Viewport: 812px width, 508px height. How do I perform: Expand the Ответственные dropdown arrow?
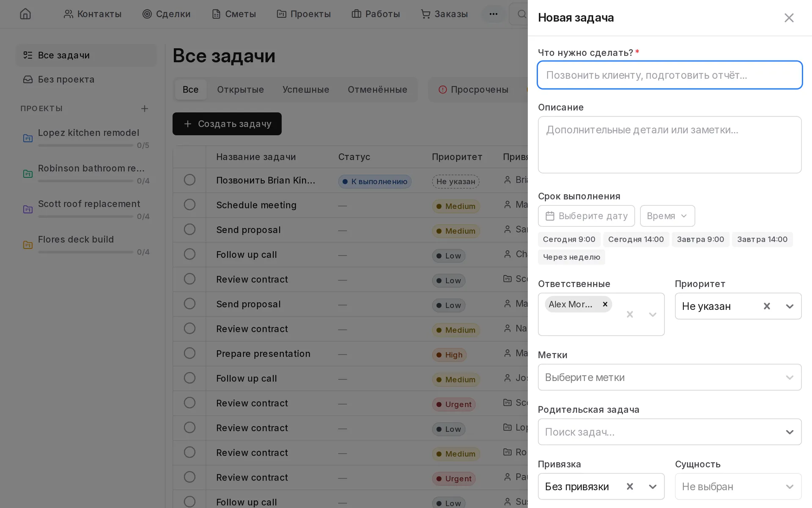click(x=653, y=314)
